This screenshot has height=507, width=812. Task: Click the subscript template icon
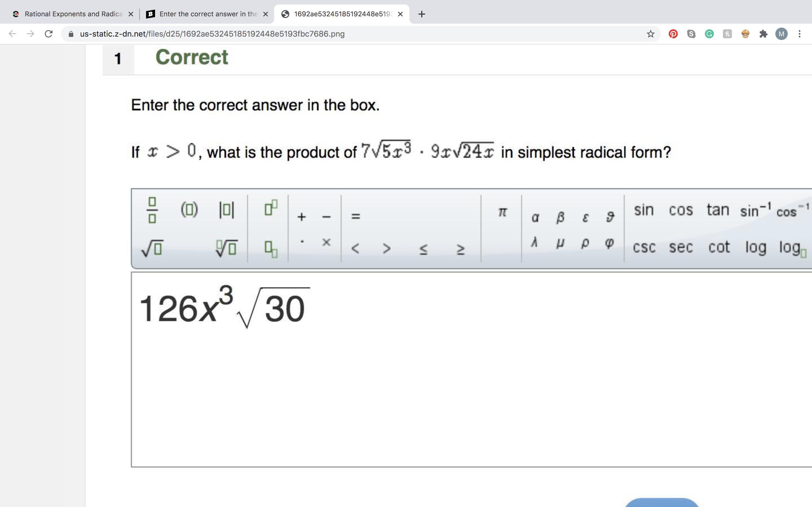271,249
